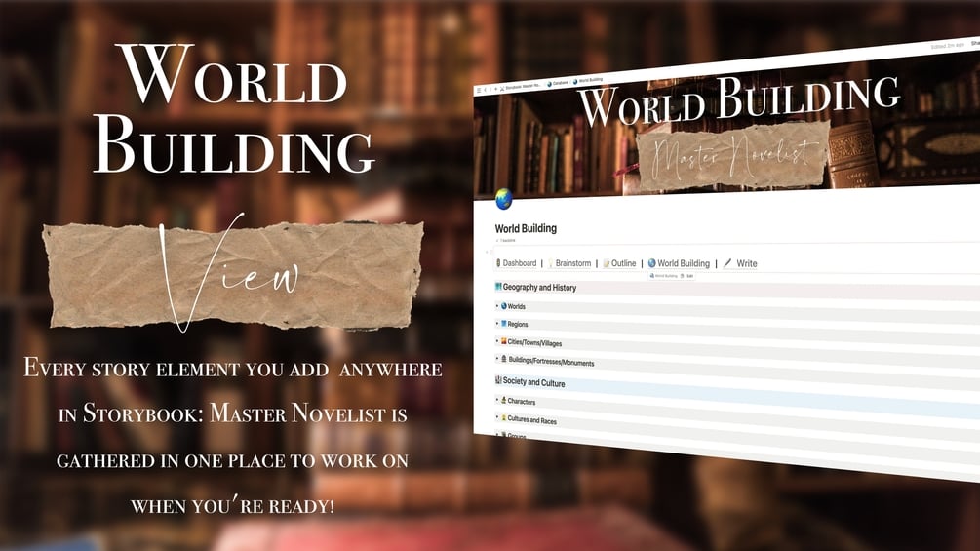
Task: Click the Buildings/Fortresses/Monuments icon
Action: (504, 359)
